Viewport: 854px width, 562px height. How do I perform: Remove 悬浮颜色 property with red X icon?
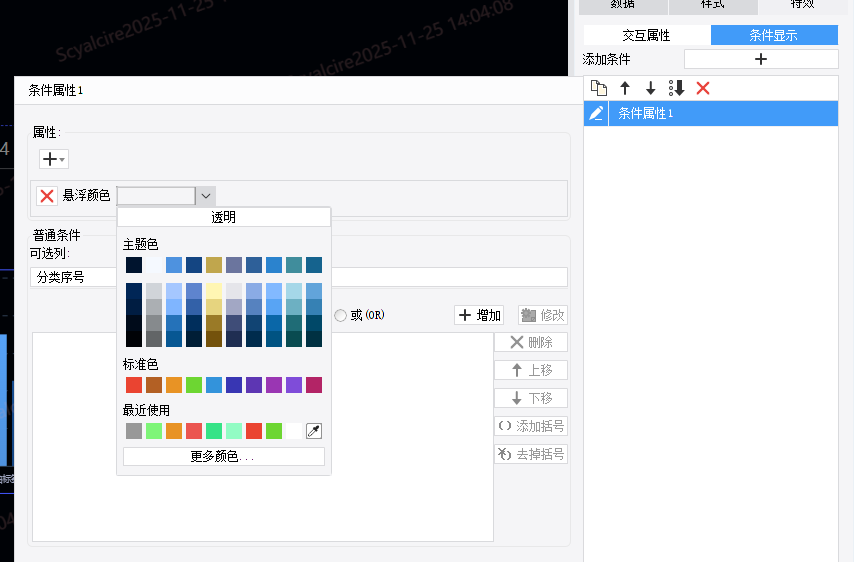pos(47,196)
